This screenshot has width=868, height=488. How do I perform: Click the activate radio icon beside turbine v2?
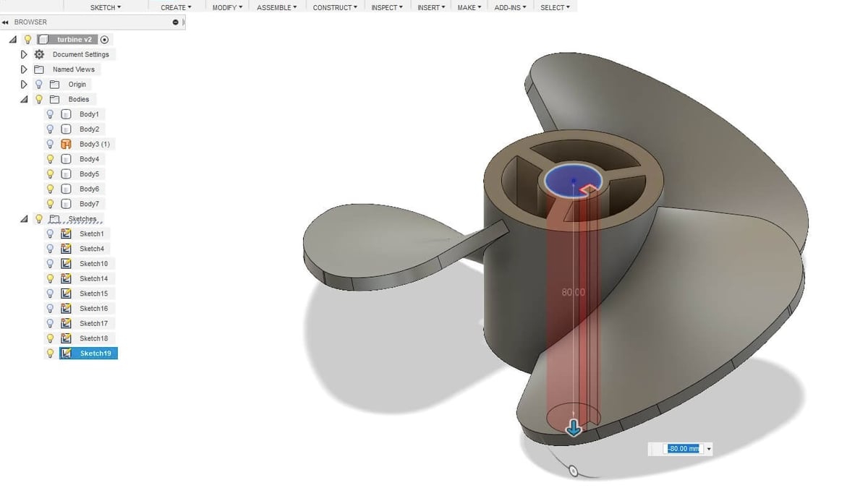[x=105, y=40]
